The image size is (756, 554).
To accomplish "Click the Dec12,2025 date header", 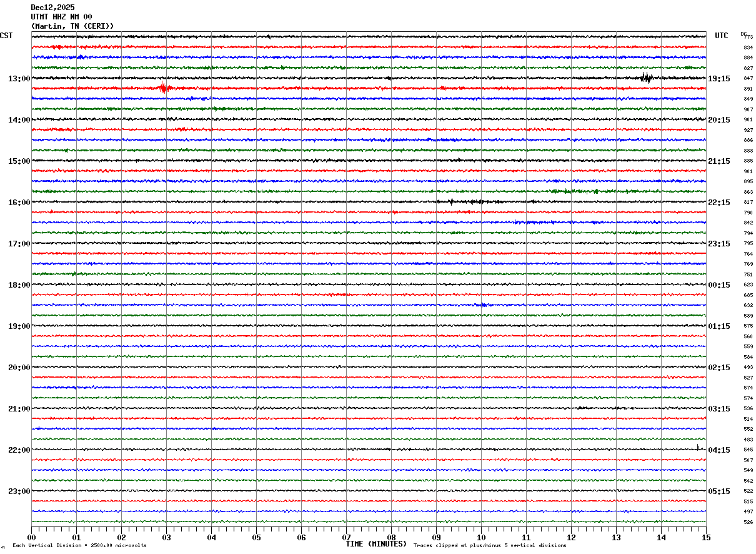I will (x=52, y=8).
